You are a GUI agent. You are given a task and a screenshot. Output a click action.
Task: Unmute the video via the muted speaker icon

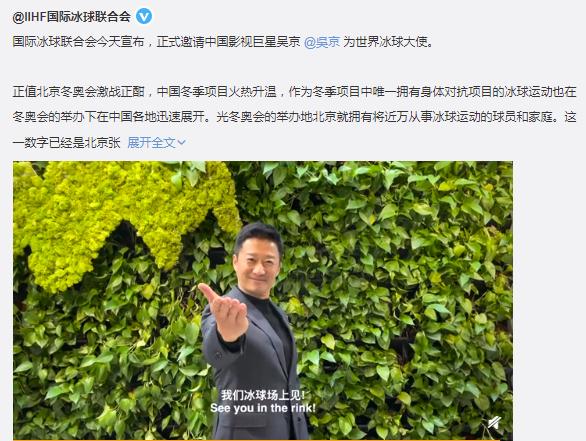[x=494, y=423]
